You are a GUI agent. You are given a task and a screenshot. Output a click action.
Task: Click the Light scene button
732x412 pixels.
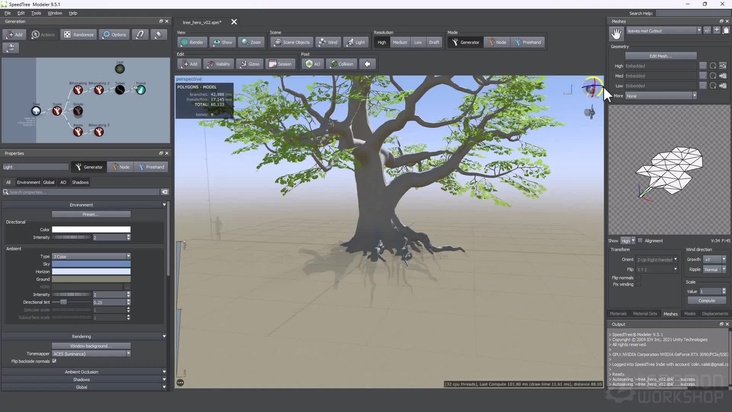356,42
